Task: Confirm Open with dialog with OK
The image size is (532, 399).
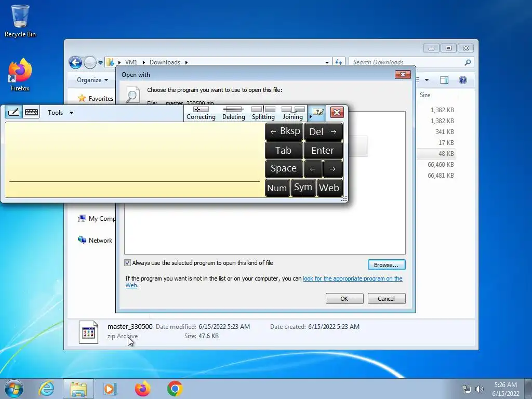Action: 344,299
